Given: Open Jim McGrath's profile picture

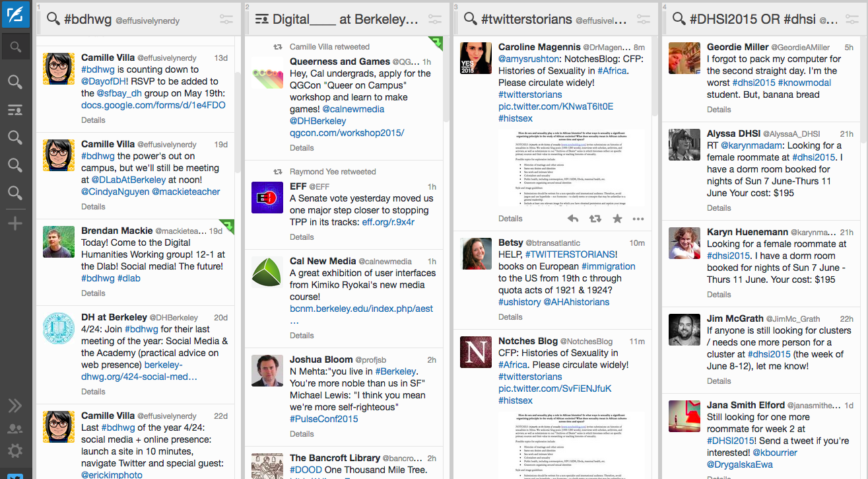Looking at the screenshot, I should (x=684, y=329).
